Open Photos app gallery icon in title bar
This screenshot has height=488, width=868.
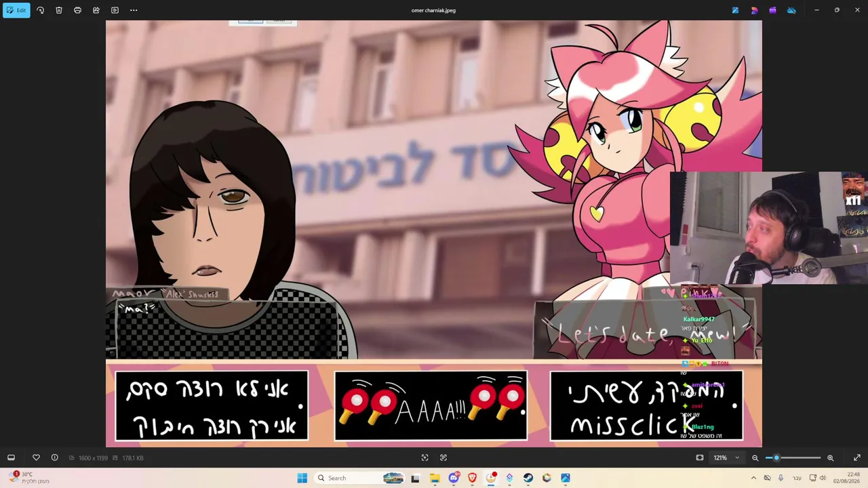point(735,10)
